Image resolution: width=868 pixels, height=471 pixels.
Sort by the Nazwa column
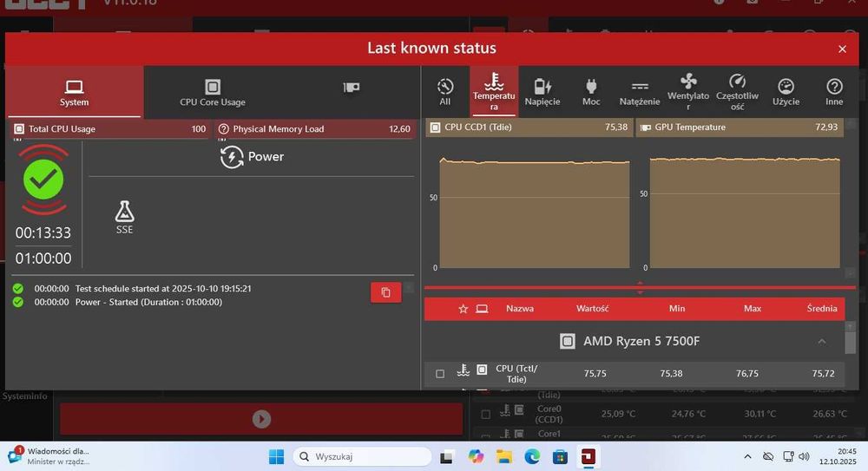[x=520, y=309]
